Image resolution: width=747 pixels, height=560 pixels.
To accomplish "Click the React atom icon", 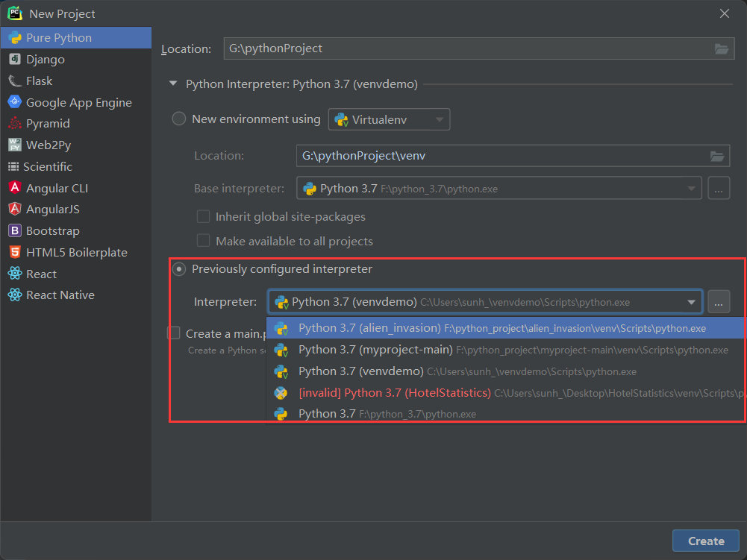I will [15, 274].
